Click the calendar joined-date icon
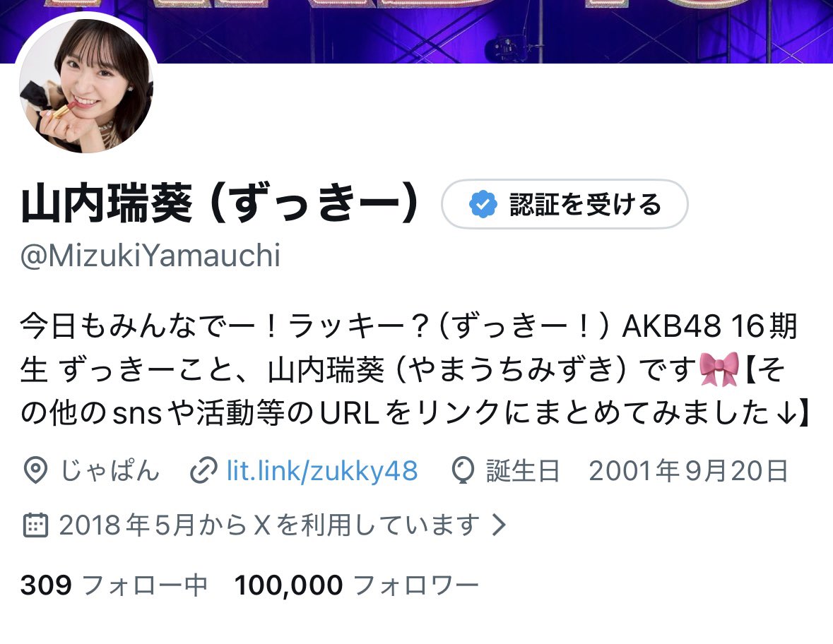 (x=35, y=525)
